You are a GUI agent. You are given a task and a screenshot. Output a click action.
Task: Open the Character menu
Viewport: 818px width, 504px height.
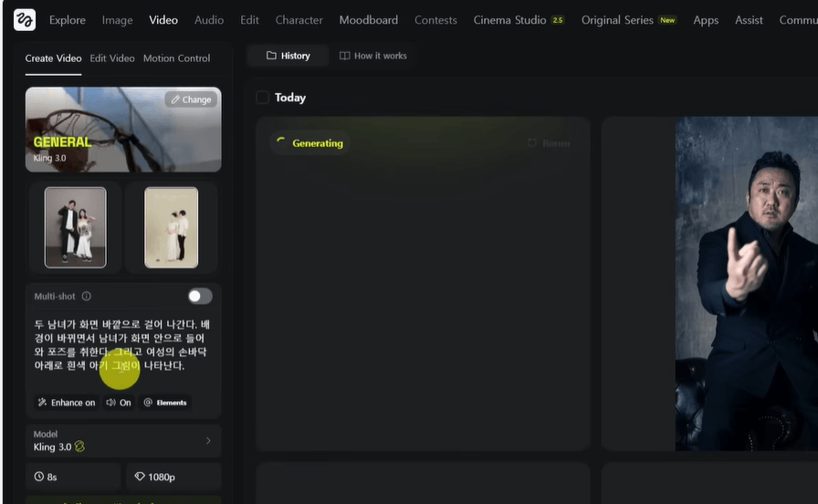click(x=299, y=20)
